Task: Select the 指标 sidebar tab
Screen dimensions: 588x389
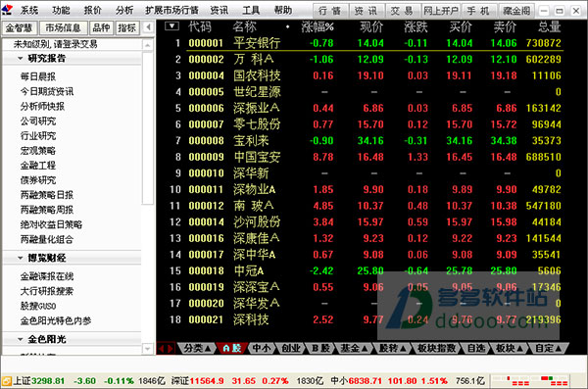Action: coord(126,27)
